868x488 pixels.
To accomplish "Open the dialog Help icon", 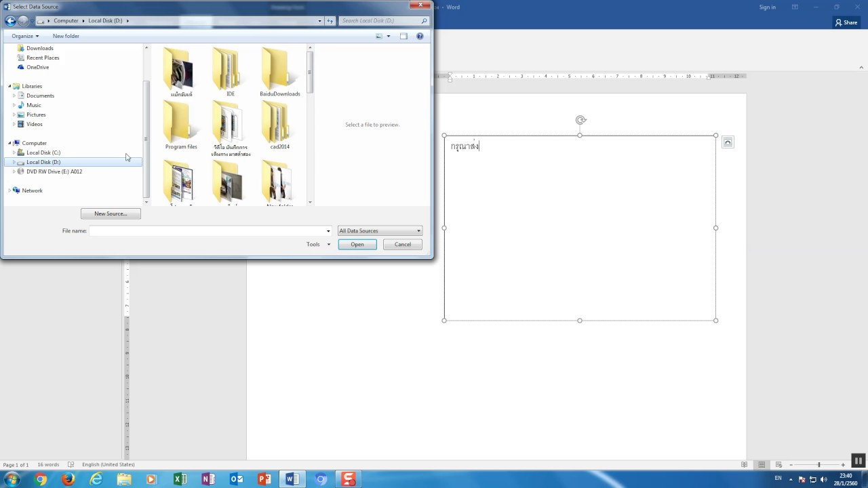I will pos(420,36).
